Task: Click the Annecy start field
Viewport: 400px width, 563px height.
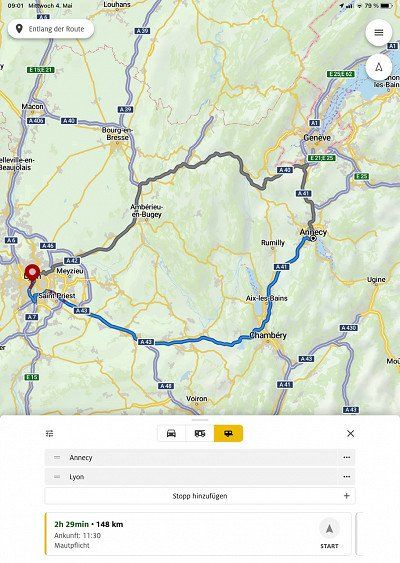Action: tap(191, 457)
